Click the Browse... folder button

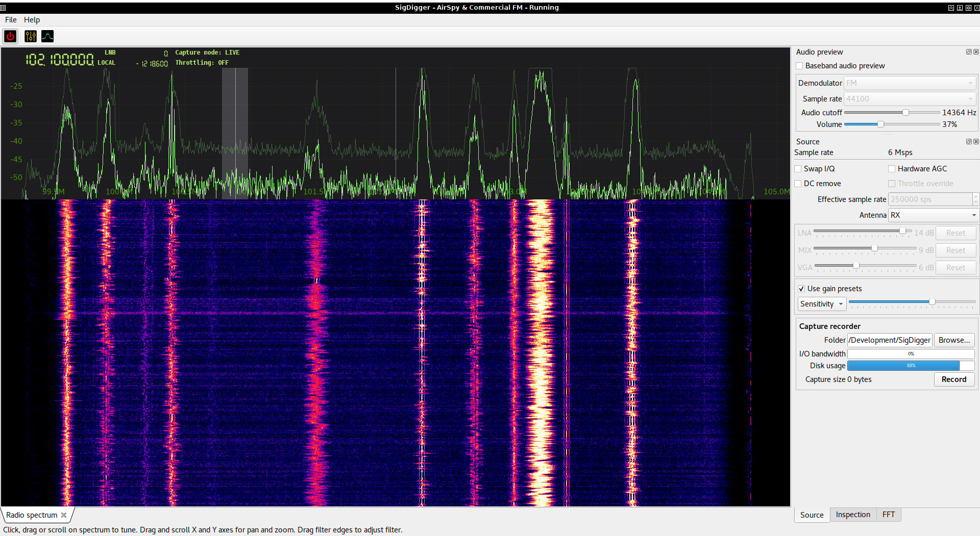tap(954, 340)
